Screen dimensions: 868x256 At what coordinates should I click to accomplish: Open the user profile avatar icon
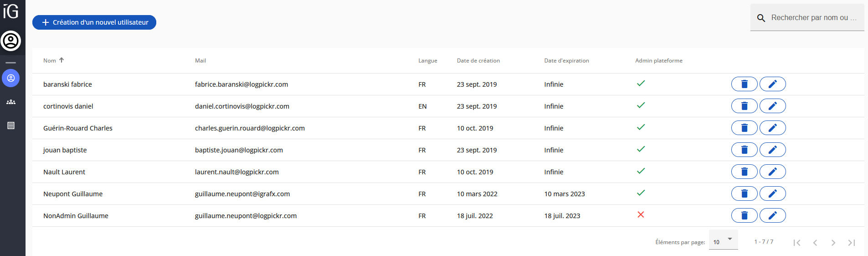coord(11,41)
